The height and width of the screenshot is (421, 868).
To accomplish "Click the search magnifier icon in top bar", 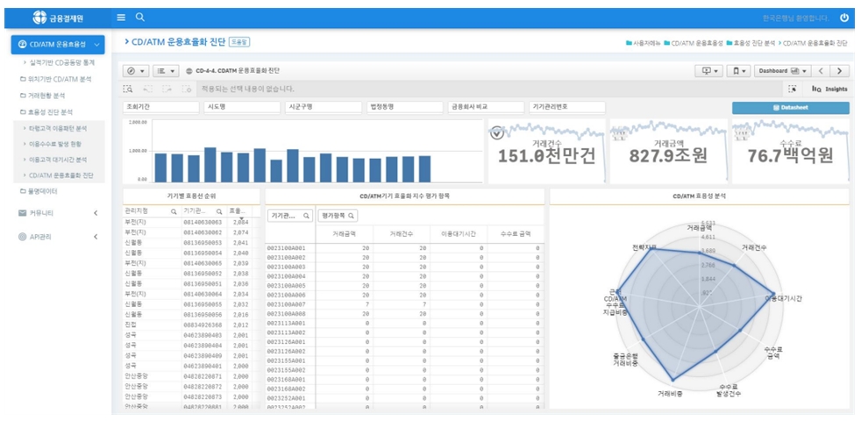I will tap(140, 18).
